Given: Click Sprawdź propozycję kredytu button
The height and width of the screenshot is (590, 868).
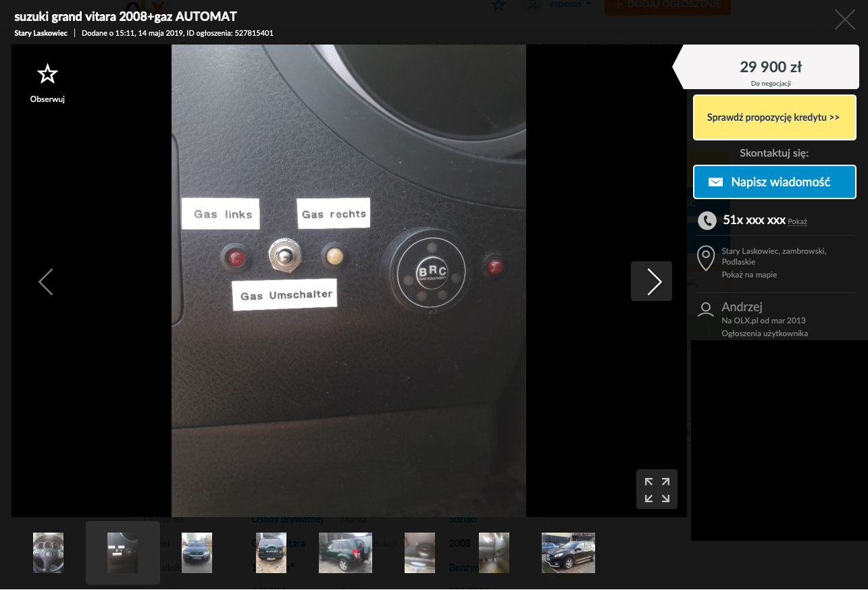Looking at the screenshot, I should 775,117.
